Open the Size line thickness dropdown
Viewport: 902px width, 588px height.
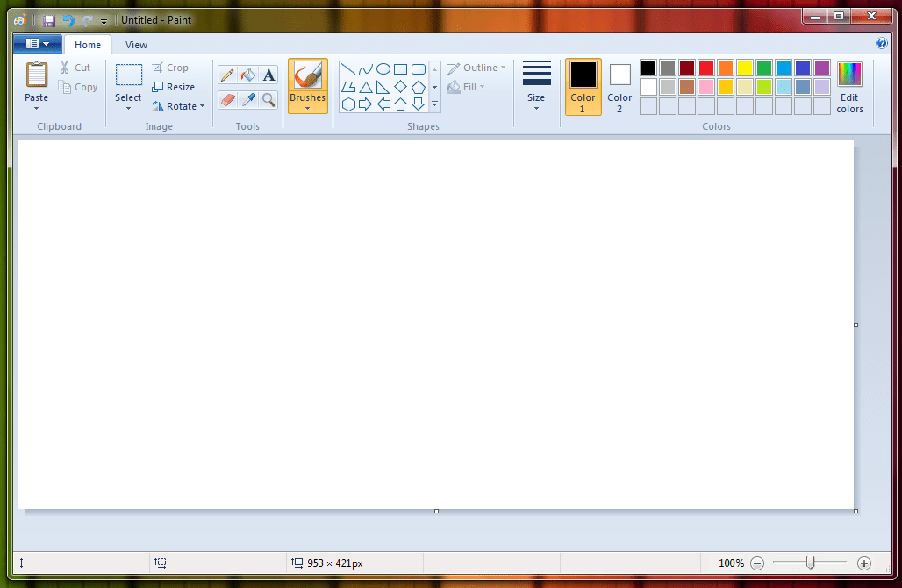(536, 86)
